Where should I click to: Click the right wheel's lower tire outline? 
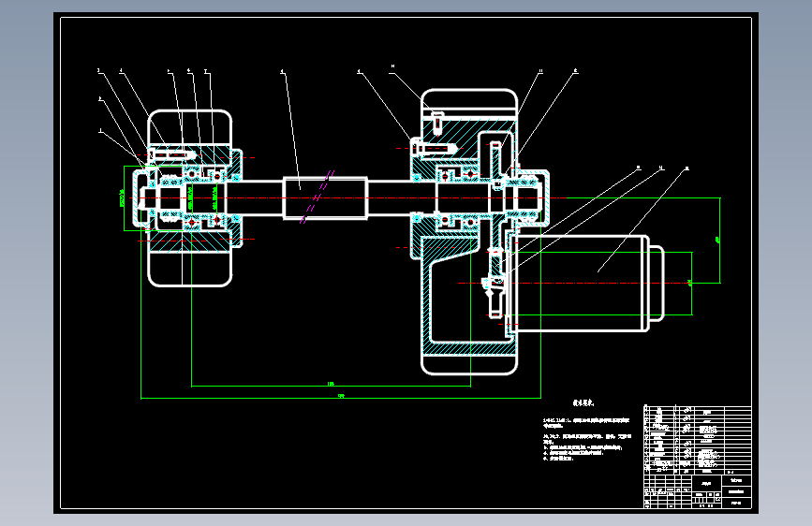[469, 364]
